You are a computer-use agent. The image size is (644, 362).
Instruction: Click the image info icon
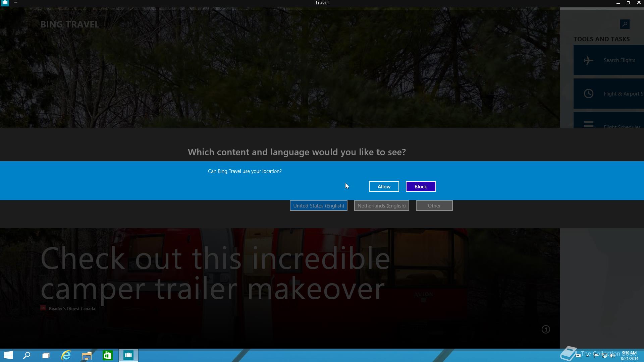[x=546, y=329]
